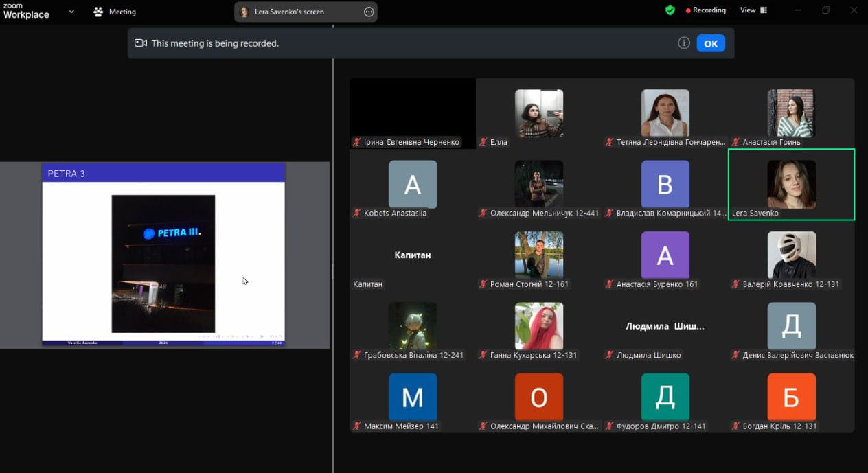Click the Lera Savenko's screen tab
Image resolution: width=868 pixels, height=473 pixels.
pos(306,12)
